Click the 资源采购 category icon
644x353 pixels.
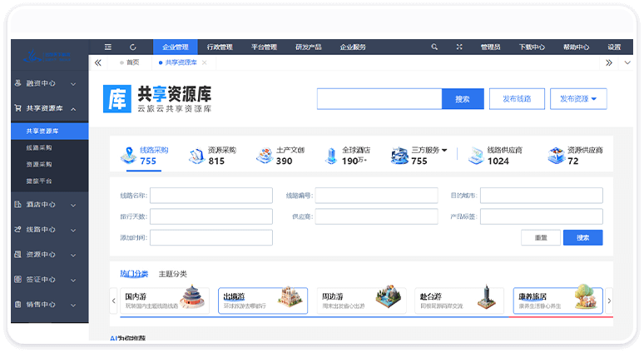pyautogui.click(x=196, y=156)
